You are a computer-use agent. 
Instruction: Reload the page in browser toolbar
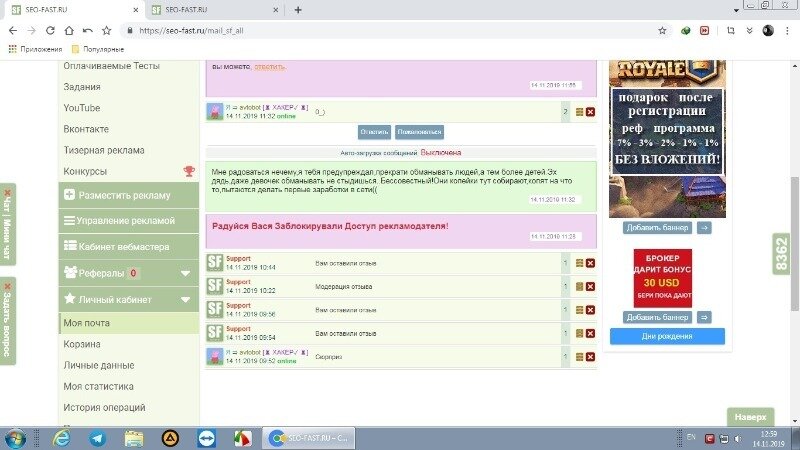point(50,31)
